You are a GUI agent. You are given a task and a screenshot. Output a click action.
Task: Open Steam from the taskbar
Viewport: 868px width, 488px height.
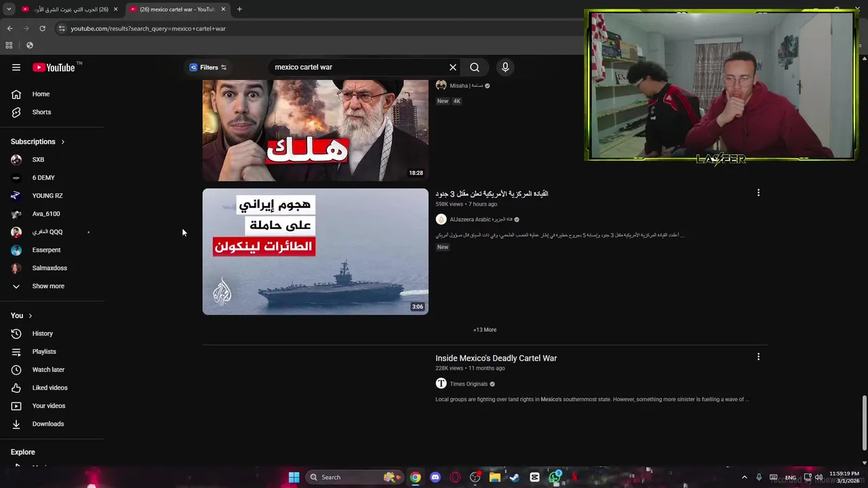pyautogui.click(x=515, y=477)
